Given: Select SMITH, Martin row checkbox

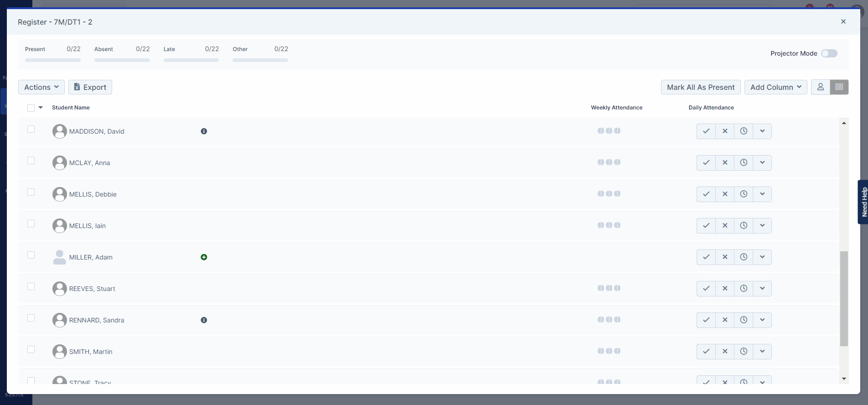Looking at the screenshot, I should 31,349.
